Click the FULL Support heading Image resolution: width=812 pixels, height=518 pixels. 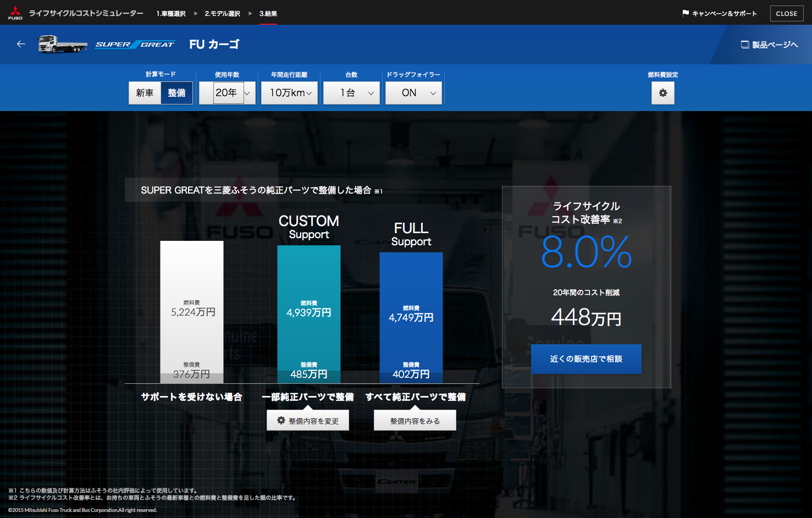click(x=411, y=234)
